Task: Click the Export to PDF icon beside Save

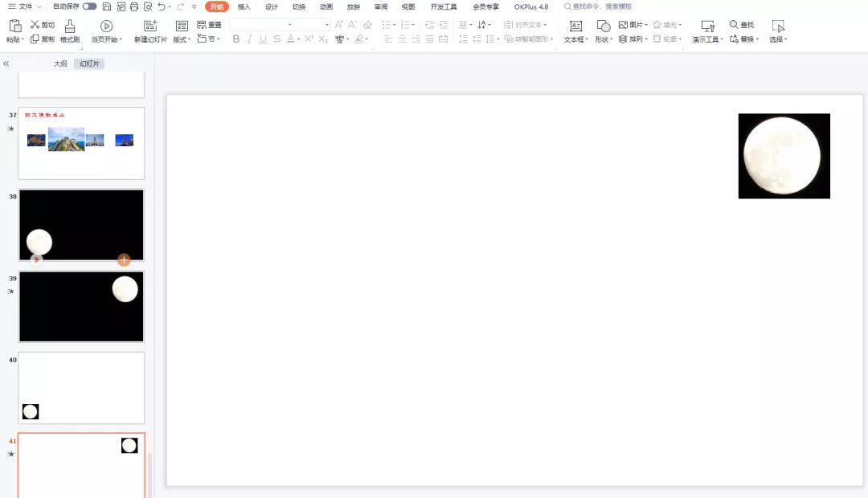Action: 121,6
